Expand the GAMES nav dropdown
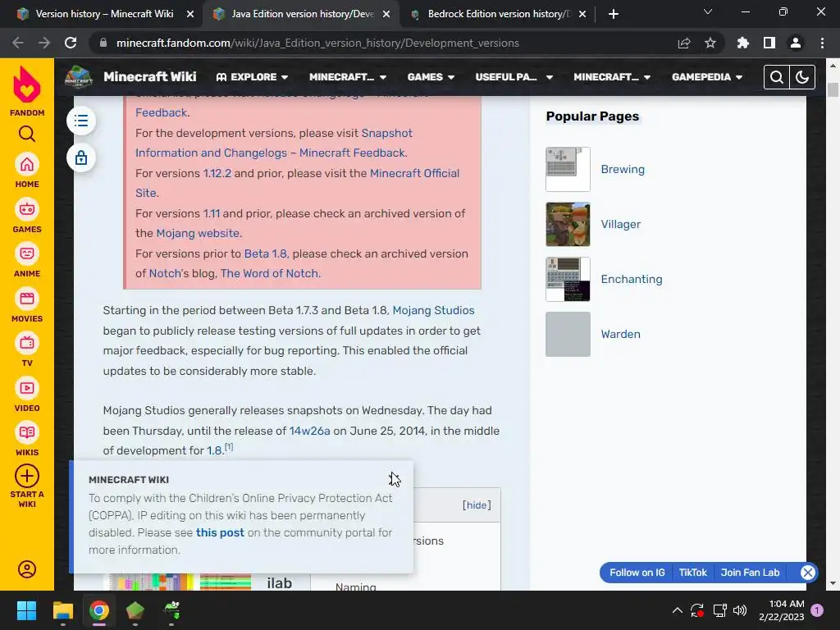This screenshot has width=840, height=630. point(431,77)
